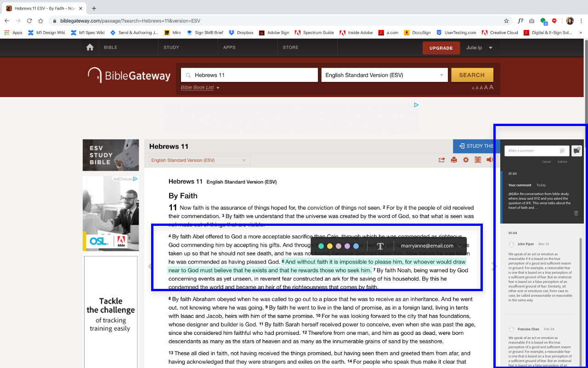
Task: Click the text T icon in highlight toolbar
Action: point(380,246)
